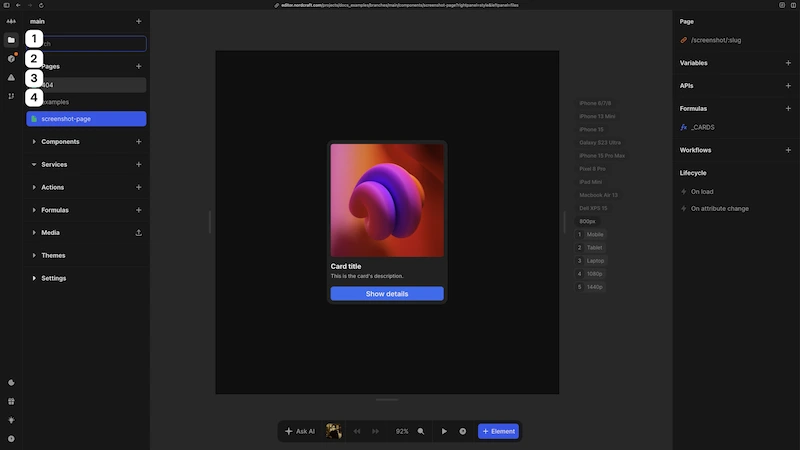Add a new action with plus icon
The width and height of the screenshot is (800, 450).
138,187
